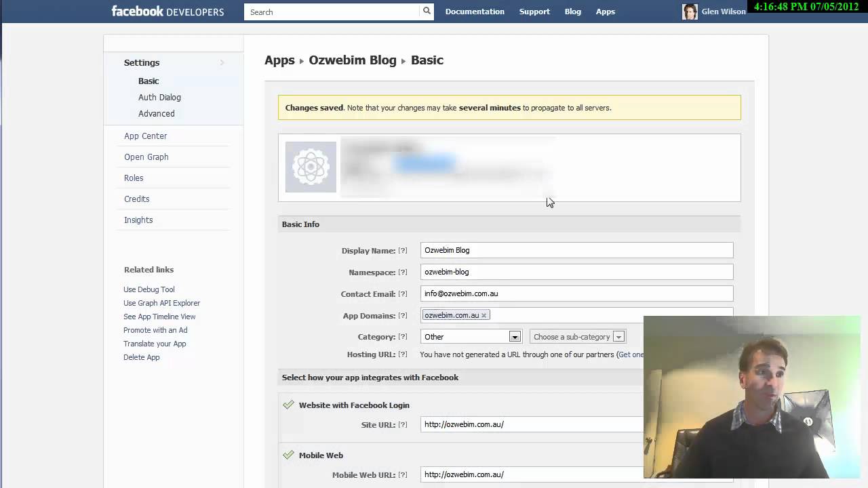Open the Choose a sub-category dropdown
Image resolution: width=868 pixels, height=488 pixels.
pos(577,337)
